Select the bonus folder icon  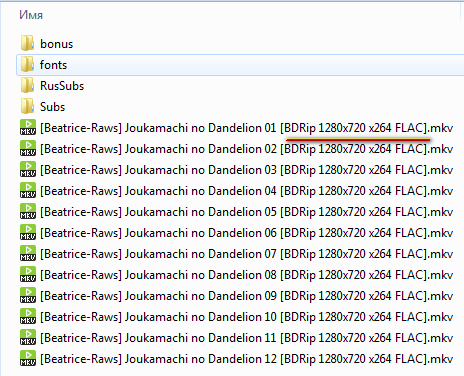27,43
